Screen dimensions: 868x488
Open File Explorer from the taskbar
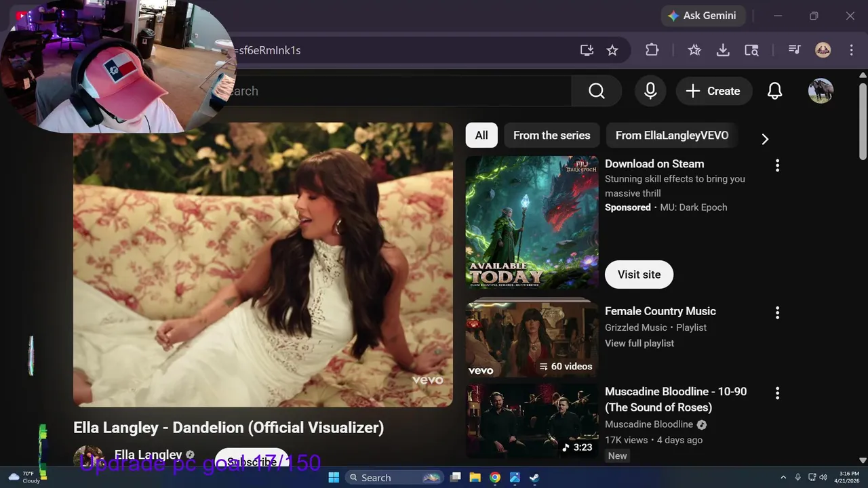tap(475, 477)
